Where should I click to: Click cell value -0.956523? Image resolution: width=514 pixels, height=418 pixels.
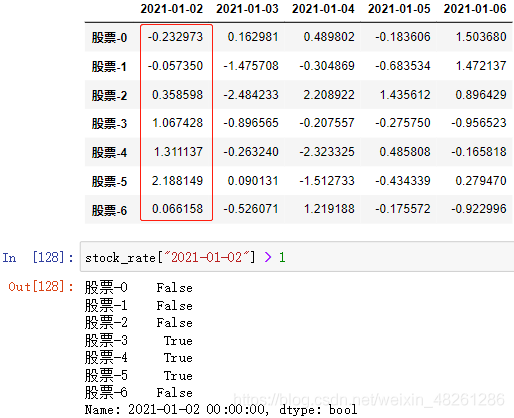tap(479, 123)
